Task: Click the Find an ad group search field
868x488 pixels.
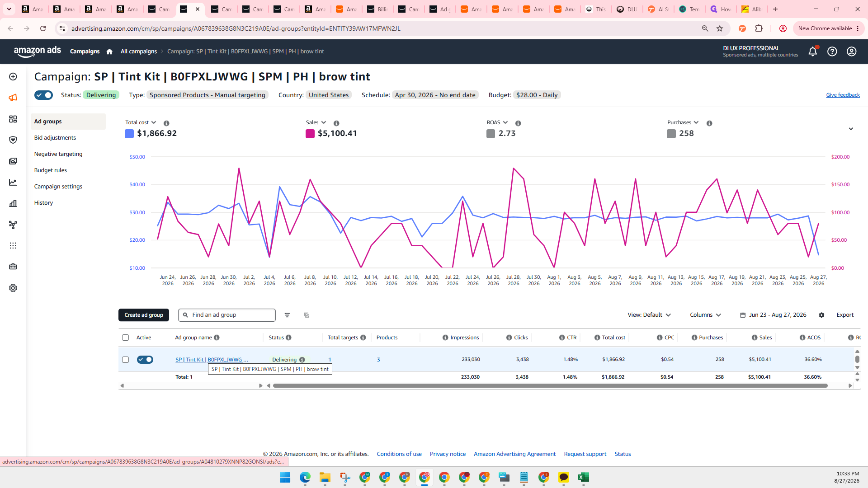Action: [x=227, y=315]
